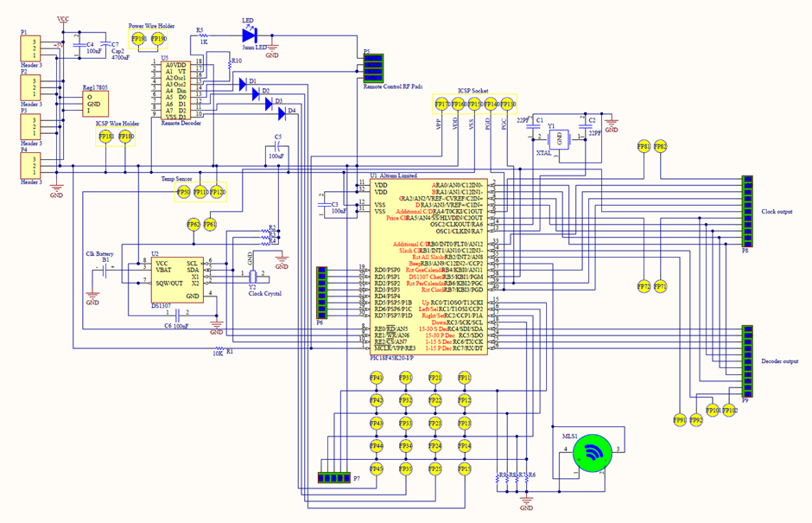Select the P4 Header 3 connector
The image size is (812, 523).
click(x=30, y=165)
